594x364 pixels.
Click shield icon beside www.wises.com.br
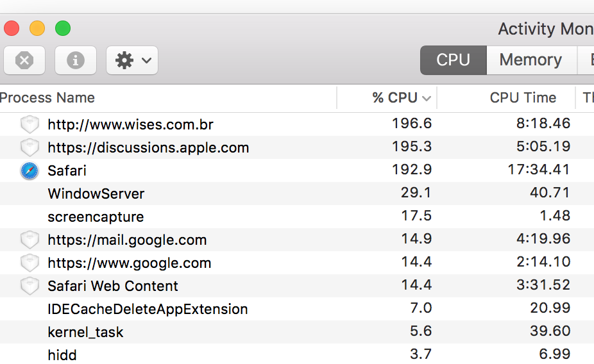(x=30, y=124)
